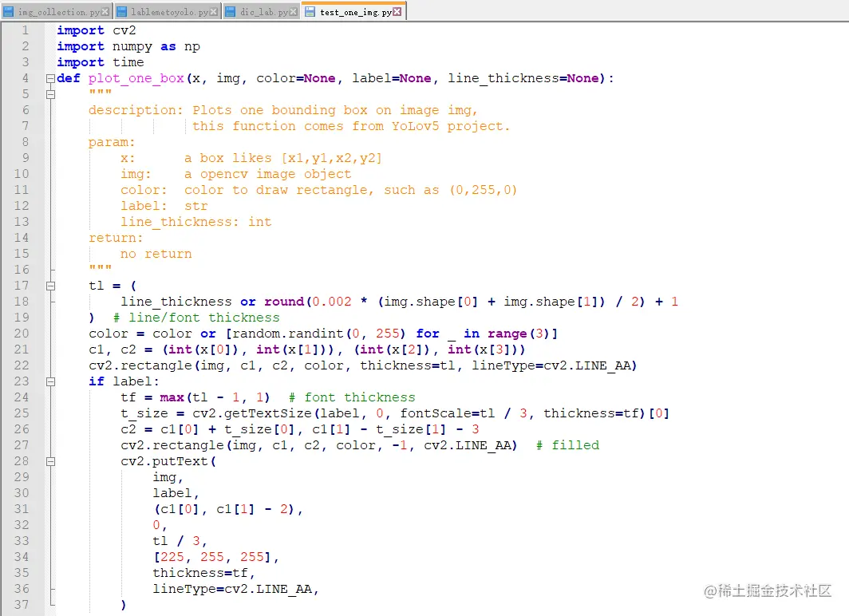Click 'if label:' on line 23

coord(124,381)
